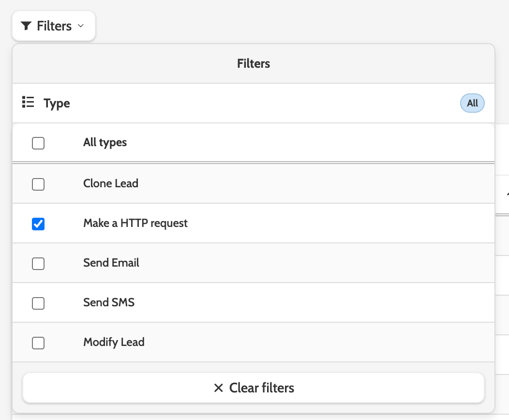Uncheck the Make a HTTP request checkbox
This screenshot has width=509, height=420.
tap(38, 224)
